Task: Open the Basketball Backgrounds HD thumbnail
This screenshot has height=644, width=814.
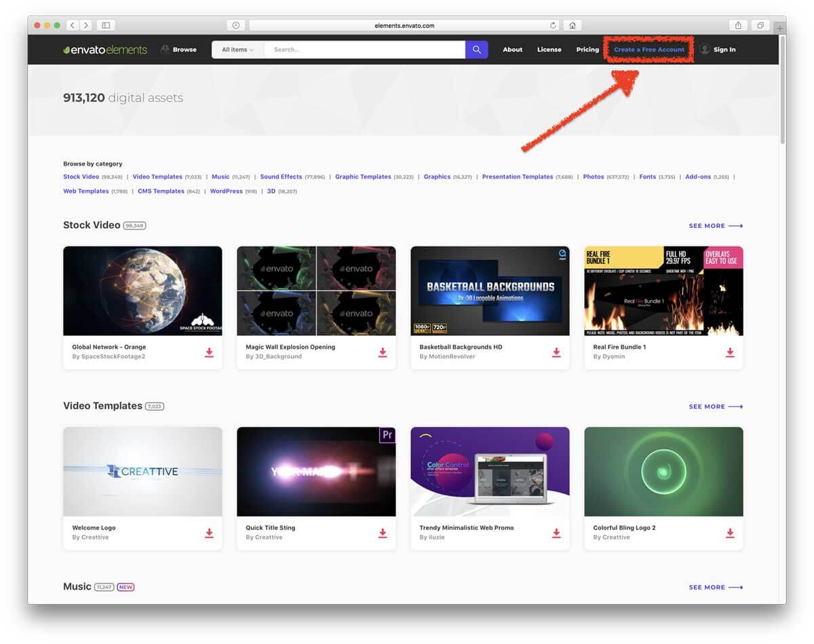Action: tap(490, 291)
